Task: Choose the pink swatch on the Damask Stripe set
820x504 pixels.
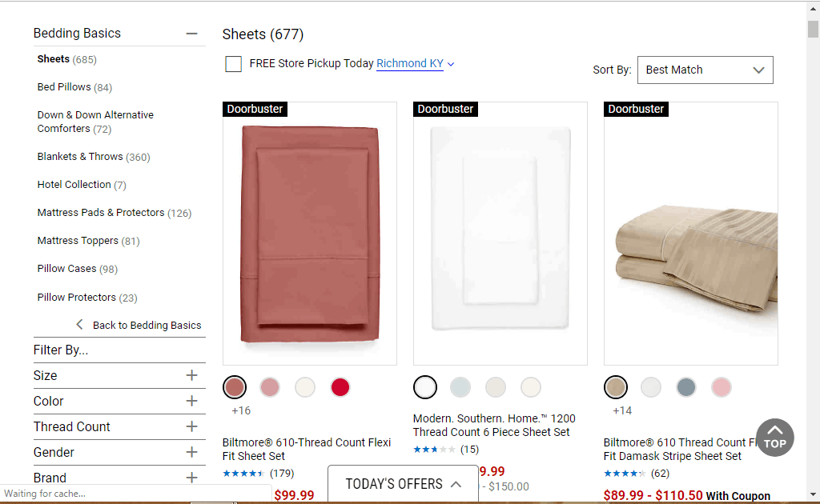Action: point(722,388)
